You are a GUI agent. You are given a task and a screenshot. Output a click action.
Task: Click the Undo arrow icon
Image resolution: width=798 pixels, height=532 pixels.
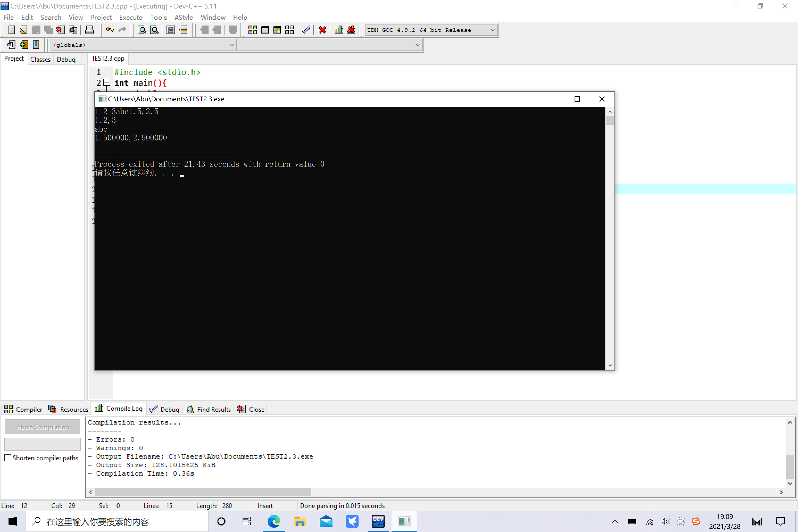coord(110,30)
